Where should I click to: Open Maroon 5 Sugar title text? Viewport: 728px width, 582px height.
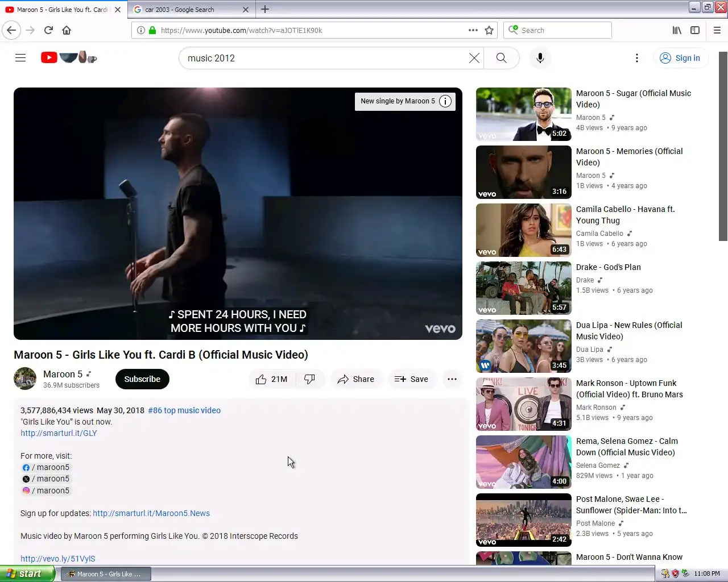tap(634, 99)
